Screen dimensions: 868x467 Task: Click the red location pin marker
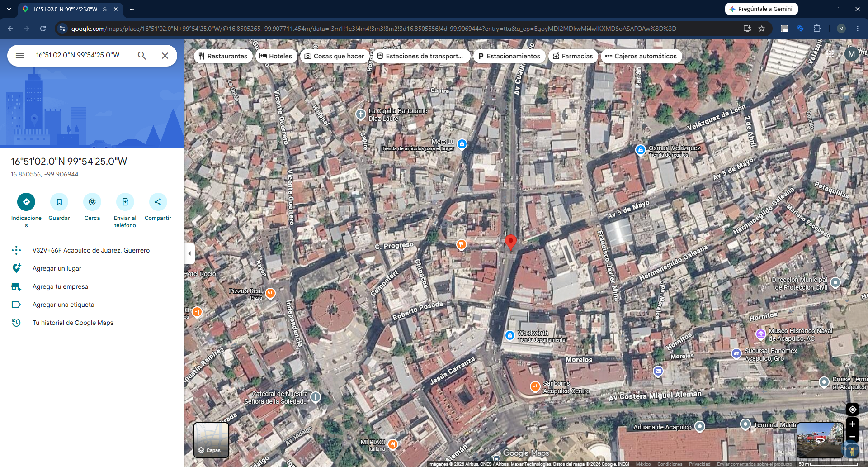511,242
